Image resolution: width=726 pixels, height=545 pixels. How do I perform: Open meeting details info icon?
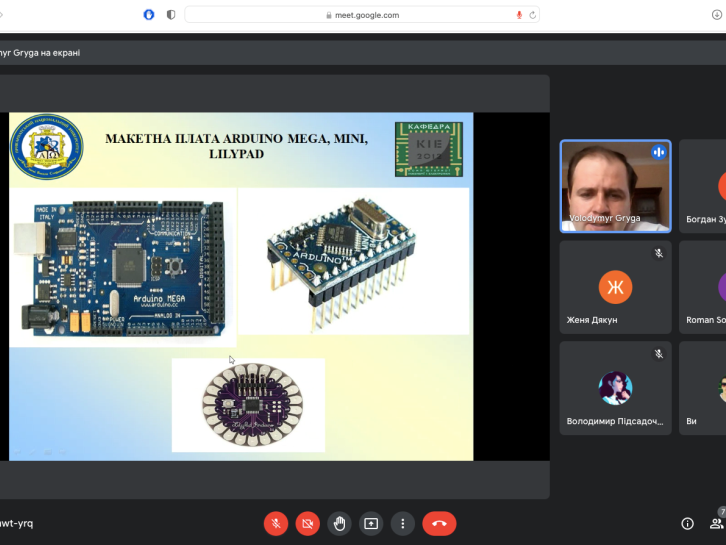687,523
